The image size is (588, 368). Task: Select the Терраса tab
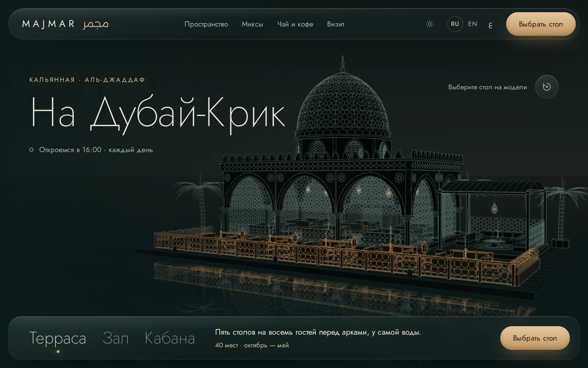point(58,339)
